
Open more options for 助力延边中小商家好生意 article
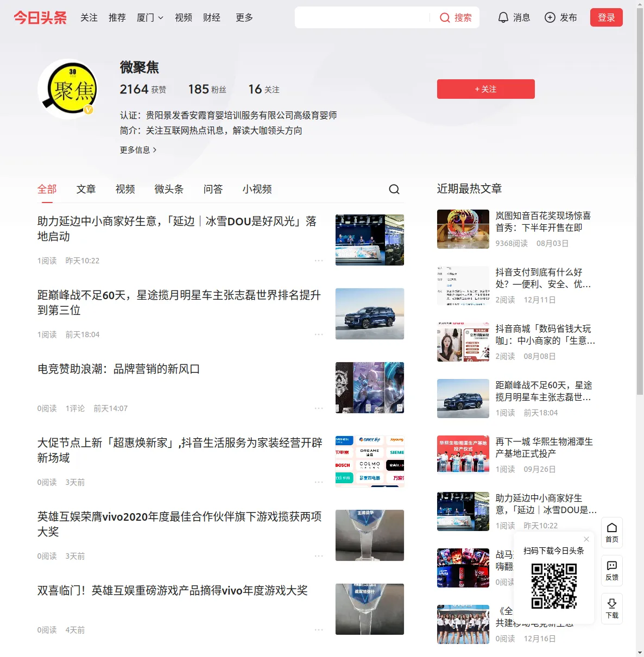319,261
